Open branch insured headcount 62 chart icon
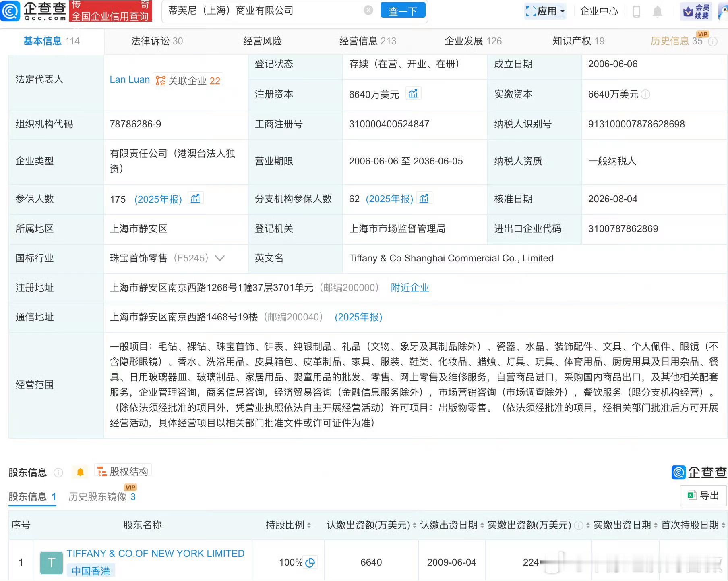728x581 pixels. 424,199
